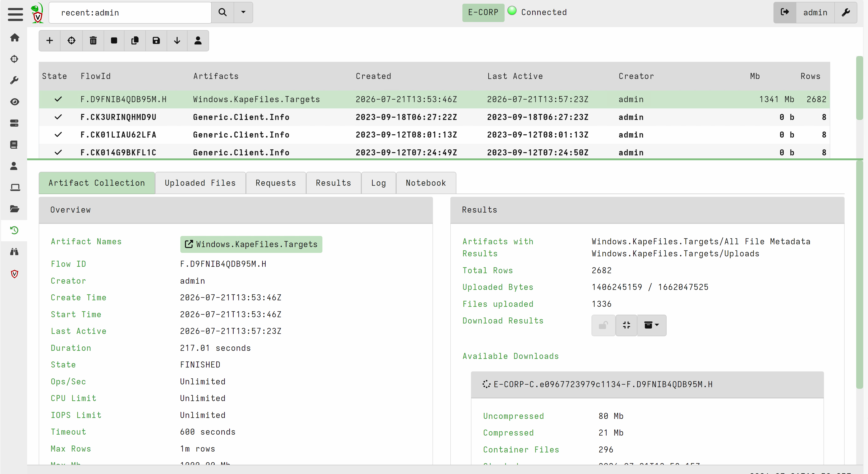Switch to Results tab

(x=333, y=183)
